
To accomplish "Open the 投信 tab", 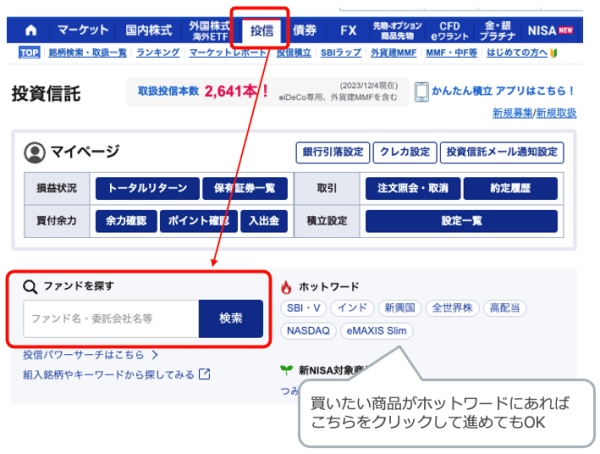I will pyautogui.click(x=261, y=30).
